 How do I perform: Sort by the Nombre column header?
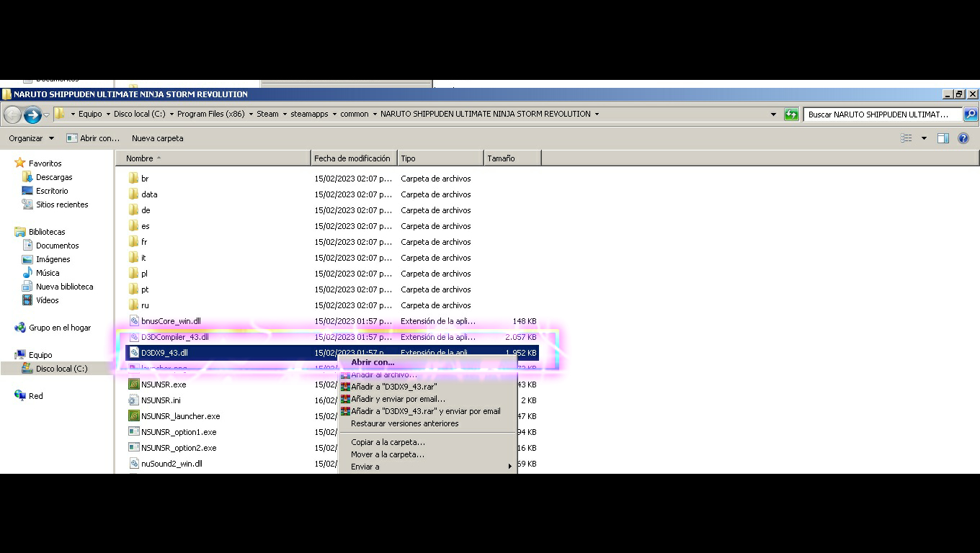(213, 158)
